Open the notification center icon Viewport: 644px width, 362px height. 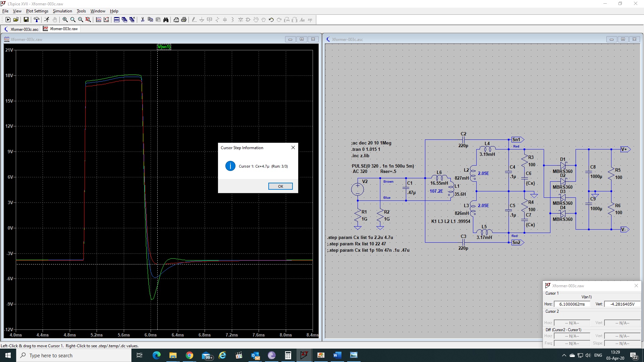634,355
